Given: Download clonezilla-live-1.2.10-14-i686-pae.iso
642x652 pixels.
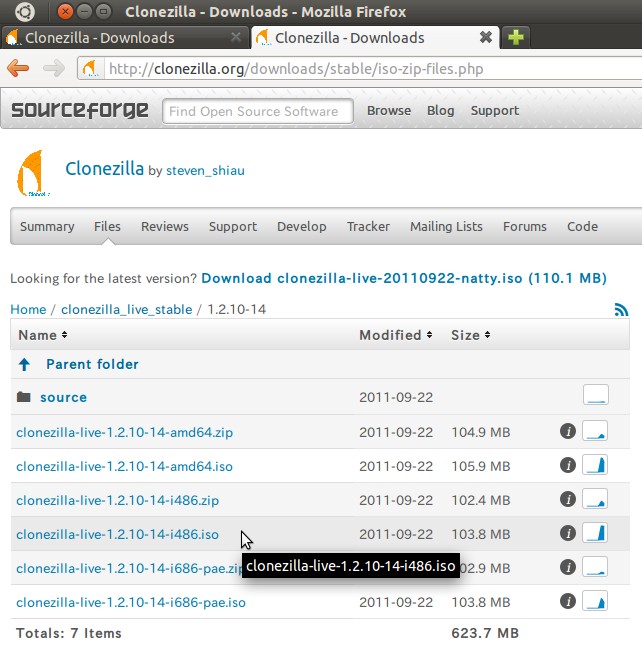Looking at the screenshot, I should click(x=131, y=603).
